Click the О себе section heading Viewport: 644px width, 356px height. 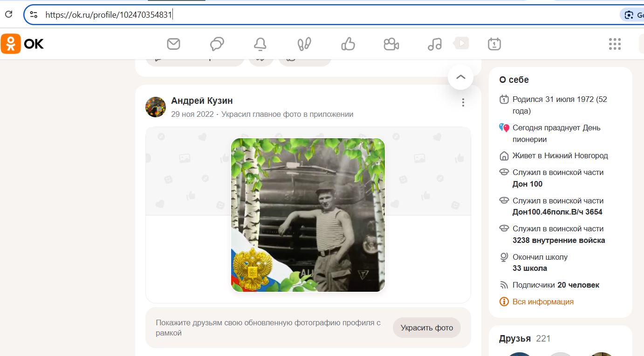(514, 80)
